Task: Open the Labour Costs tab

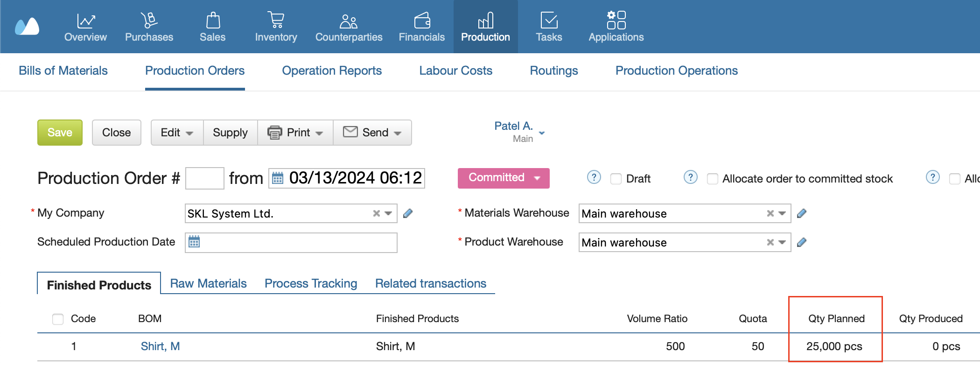Action: click(x=455, y=70)
